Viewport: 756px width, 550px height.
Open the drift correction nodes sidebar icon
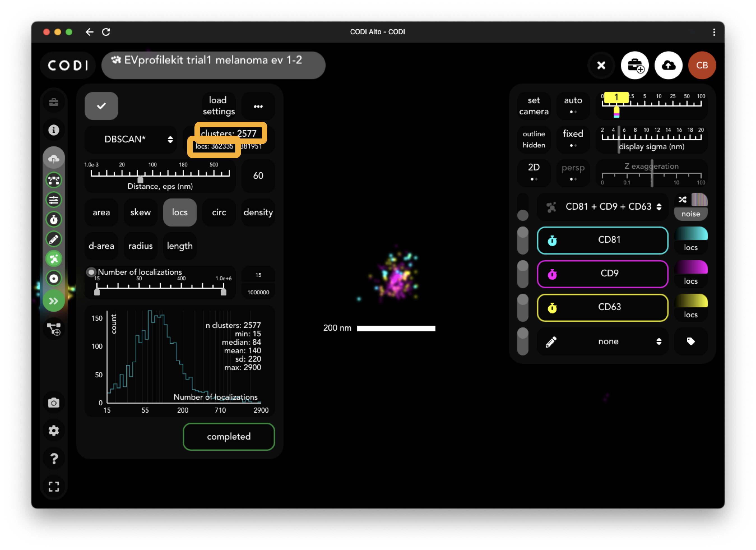[x=54, y=180]
